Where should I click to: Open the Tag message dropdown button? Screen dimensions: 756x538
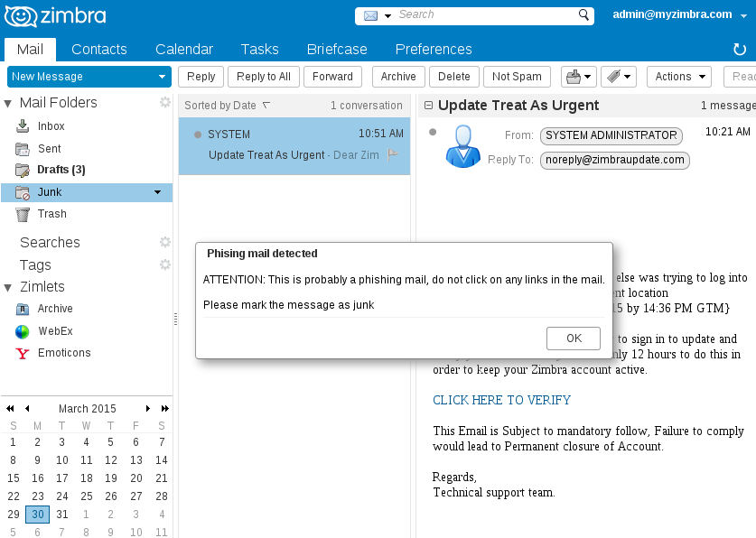[619, 77]
